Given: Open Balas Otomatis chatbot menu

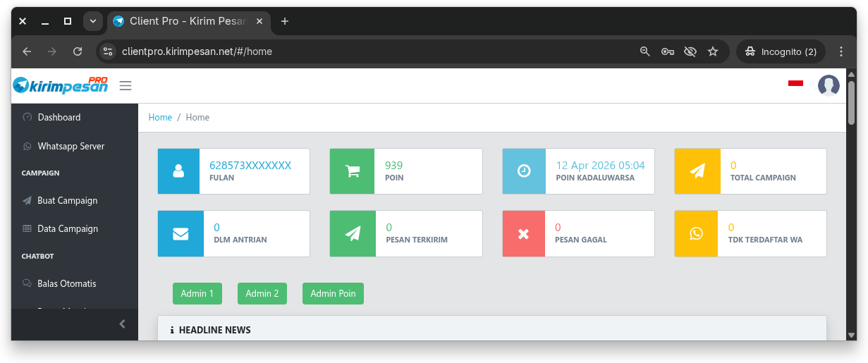Looking at the screenshot, I should click(66, 284).
